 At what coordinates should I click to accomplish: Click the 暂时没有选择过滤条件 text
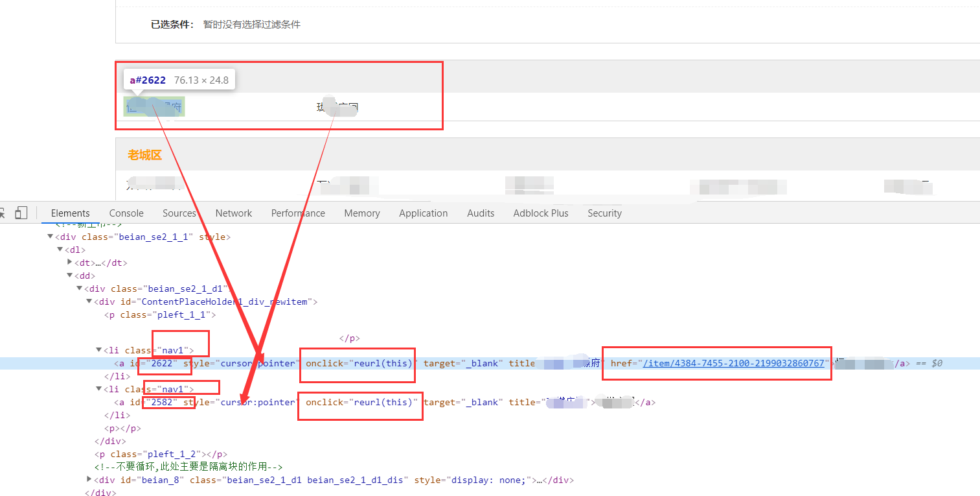252,25
